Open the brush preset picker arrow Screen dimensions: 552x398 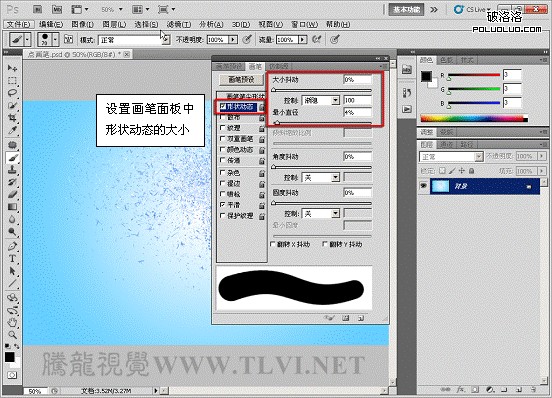pyautogui.click(x=55, y=39)
